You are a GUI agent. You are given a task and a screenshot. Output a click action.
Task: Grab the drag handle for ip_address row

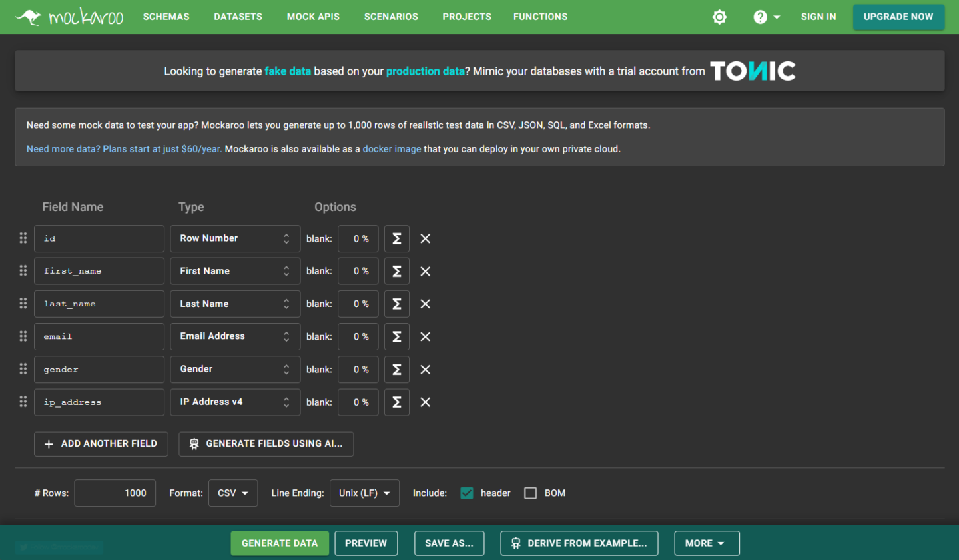(23, 401)
